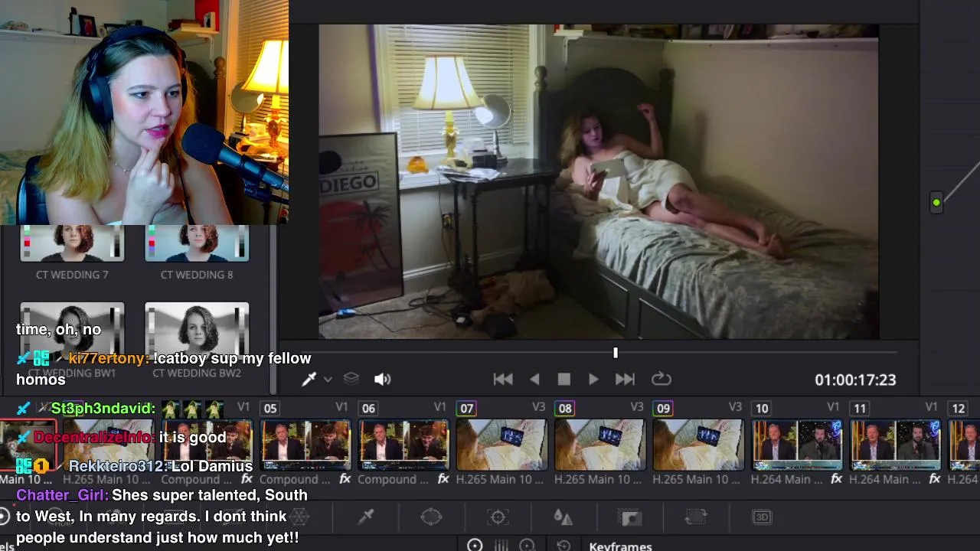Skip to the last frame
The width and height of the screenshot is (980, 551).
point(625,379)
